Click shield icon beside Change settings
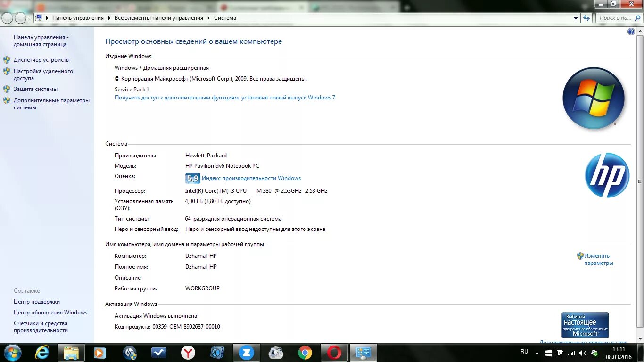The image size is (644, 362). (580, 256)
